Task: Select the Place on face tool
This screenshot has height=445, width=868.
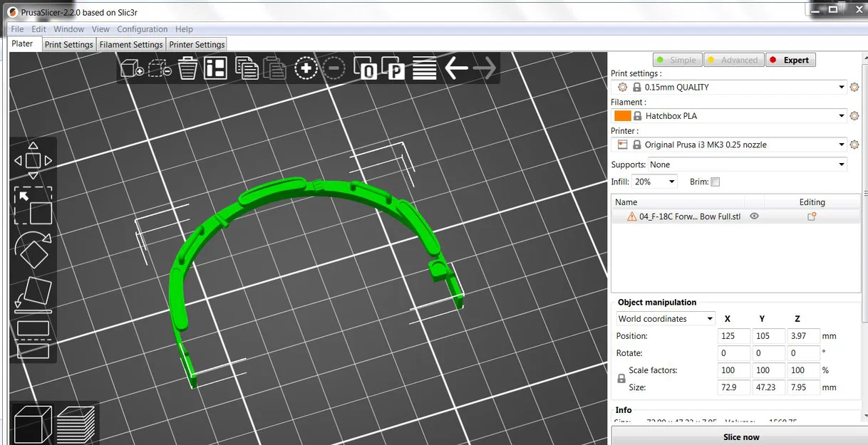Action: pyautogui.click(x=33, y=294)
